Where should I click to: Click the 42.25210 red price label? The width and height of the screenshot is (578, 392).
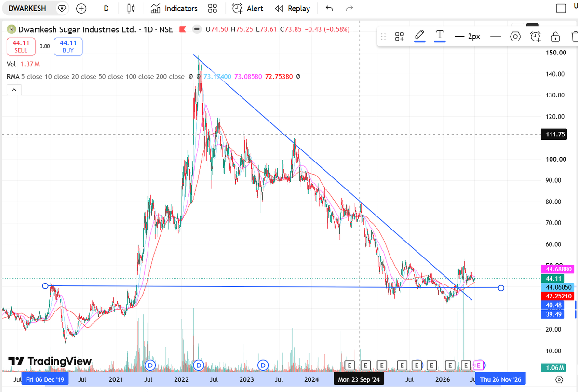[558, 296]
